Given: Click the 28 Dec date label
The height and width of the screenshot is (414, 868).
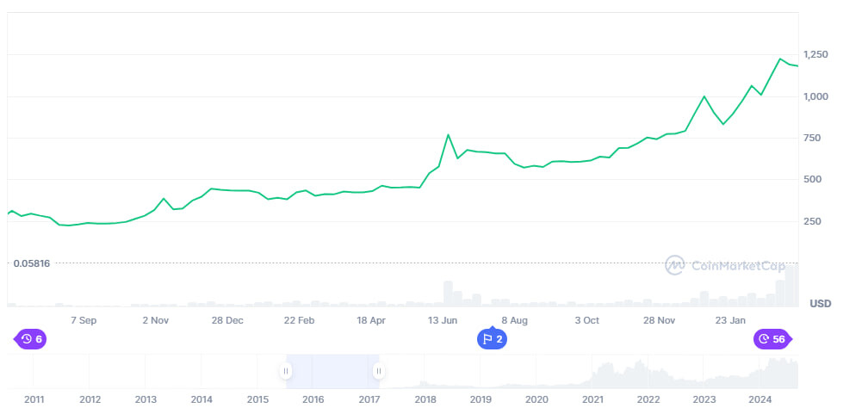Looking at the screenshot, I should tap(227, 320).
